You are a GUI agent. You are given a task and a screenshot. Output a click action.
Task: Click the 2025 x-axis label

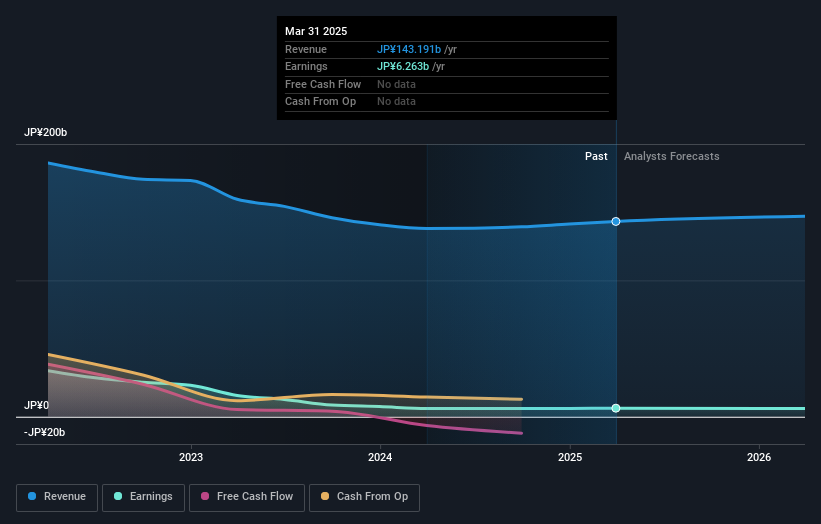[570, 458]
